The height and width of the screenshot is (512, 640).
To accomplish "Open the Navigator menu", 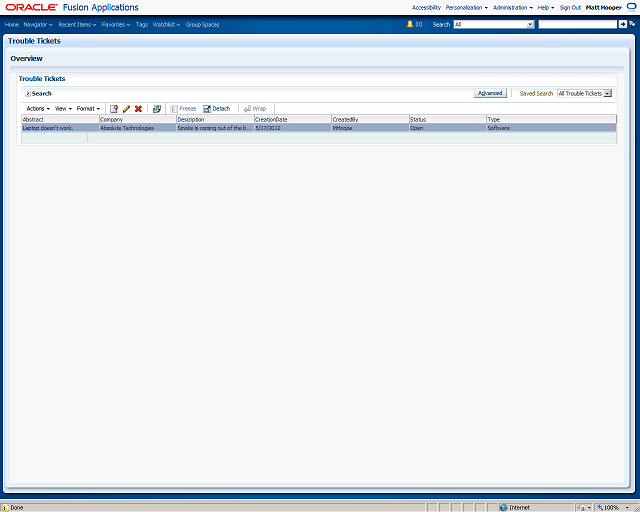I will click(x=38, y=24).
